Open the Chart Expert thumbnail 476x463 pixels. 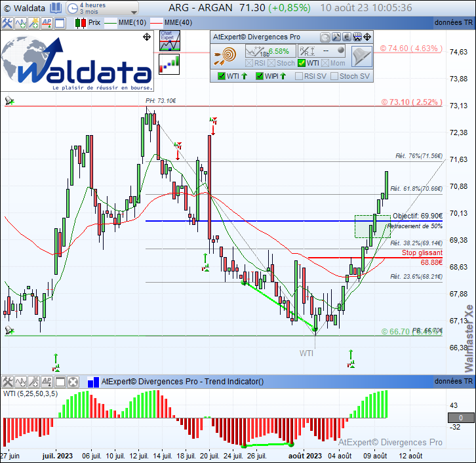pyautogui.click(x=169, y=41)
